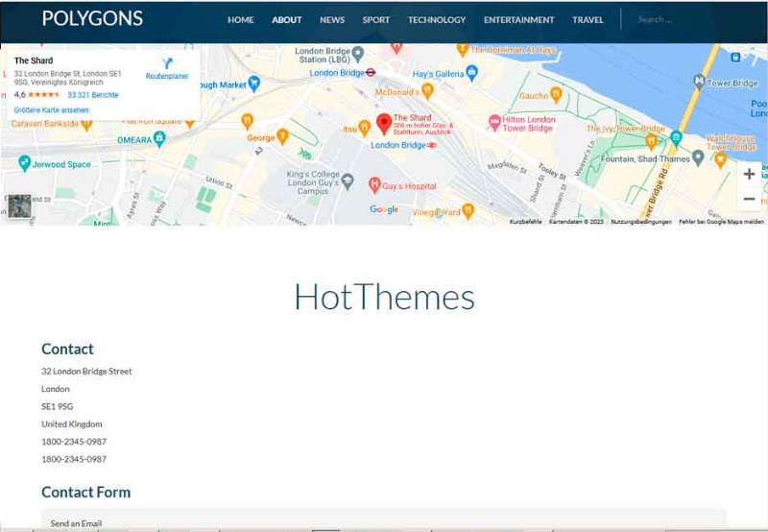
Task: Click the Contact Form heading
Action: click(86, 492)
